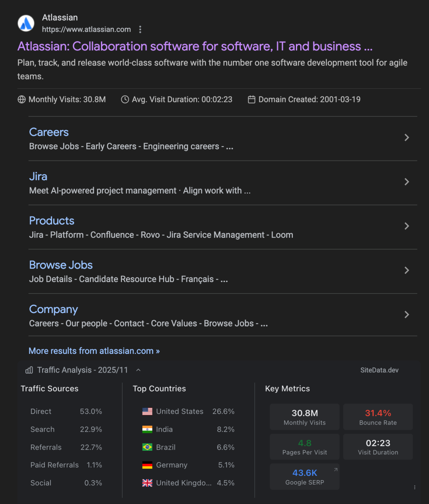The image size is (429, 504).
Task: Open the Products sitelink
Action: pyautogui.click(x=52, y=221)
